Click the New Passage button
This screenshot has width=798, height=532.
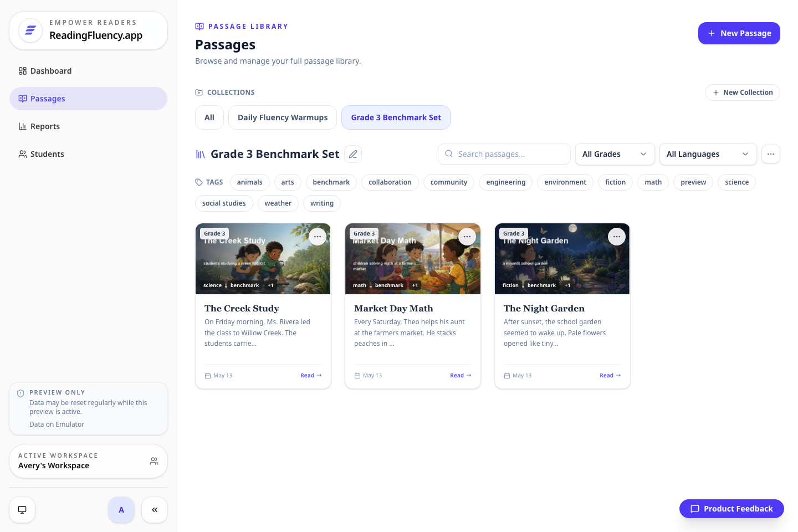(739, 33)
